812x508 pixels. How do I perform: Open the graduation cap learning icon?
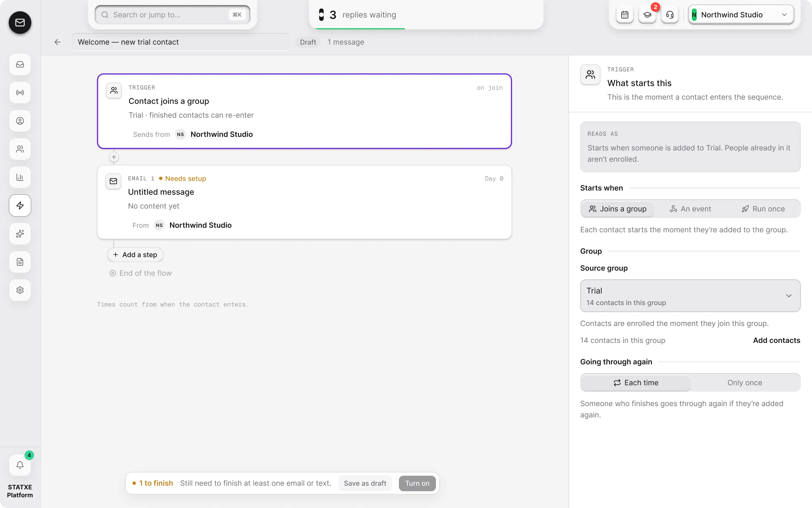point(647,15)
